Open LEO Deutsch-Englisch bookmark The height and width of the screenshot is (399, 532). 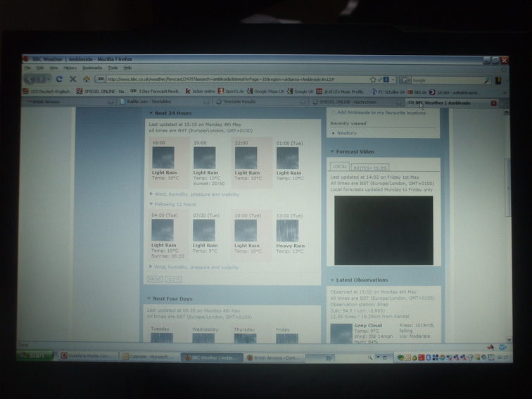coord(47,91)
